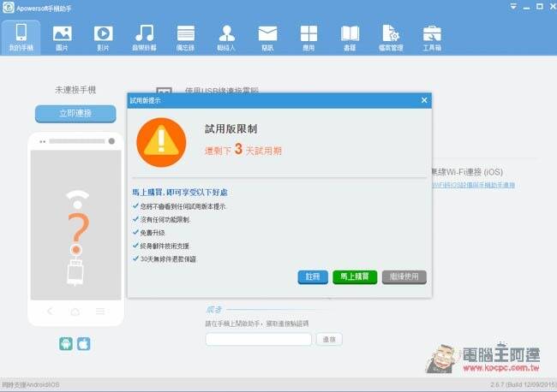Click the phone mockup home key

coord(75,312)
